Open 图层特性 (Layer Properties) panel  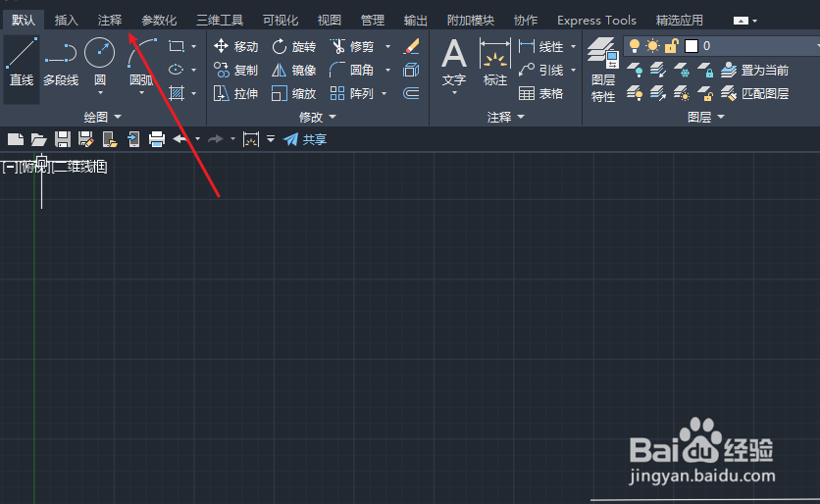click(603, 70)
